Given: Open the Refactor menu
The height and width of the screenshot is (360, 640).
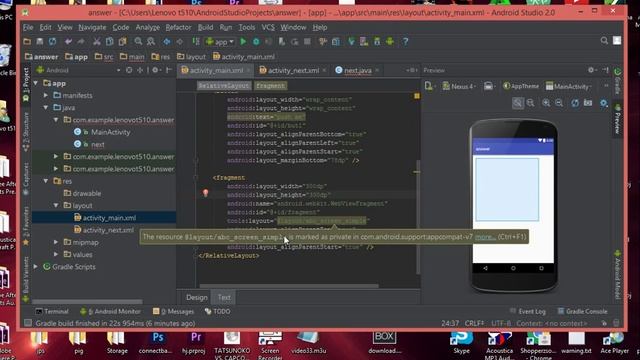Looking at the screenshot, I should click(178, 27).
